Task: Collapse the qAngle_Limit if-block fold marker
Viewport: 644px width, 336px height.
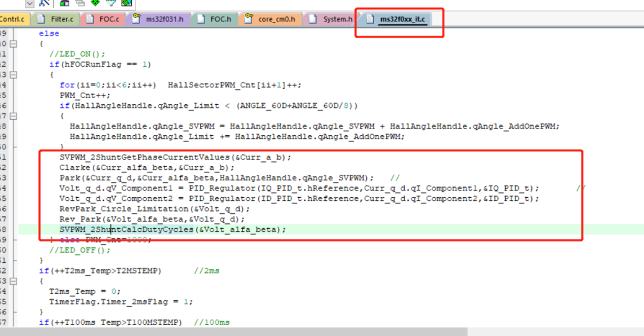Action: [14, 116]
